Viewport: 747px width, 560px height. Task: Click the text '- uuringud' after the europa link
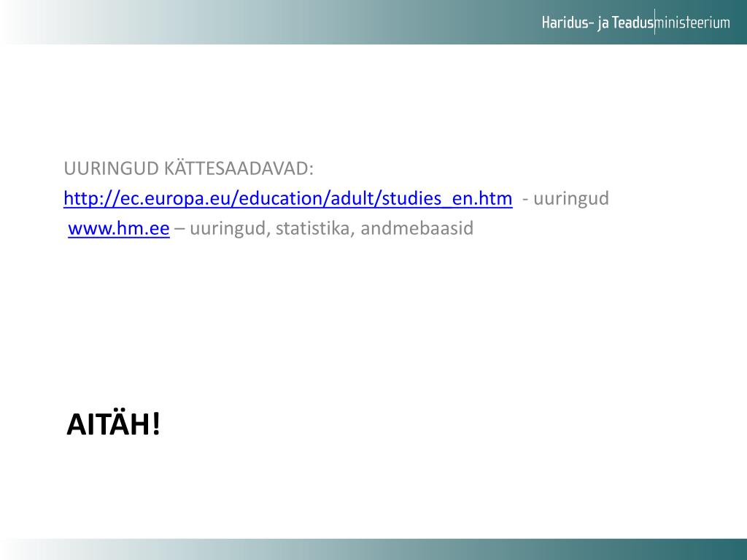565,198
